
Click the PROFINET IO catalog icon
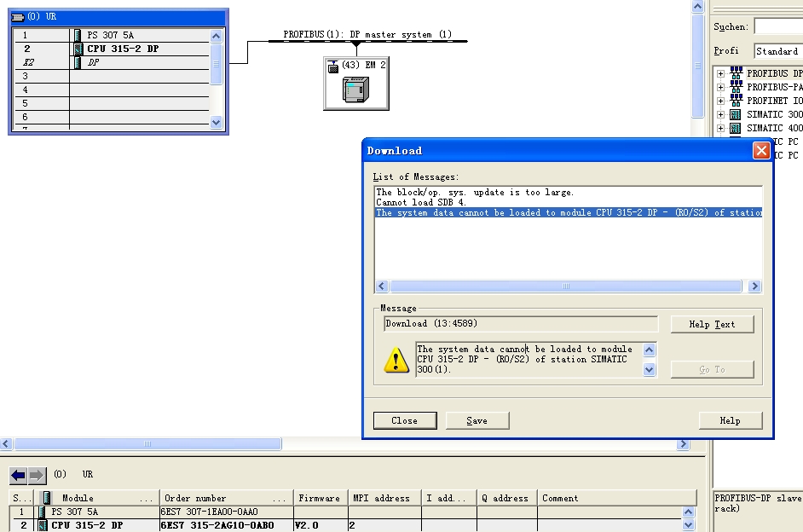(x=737, y=101)
